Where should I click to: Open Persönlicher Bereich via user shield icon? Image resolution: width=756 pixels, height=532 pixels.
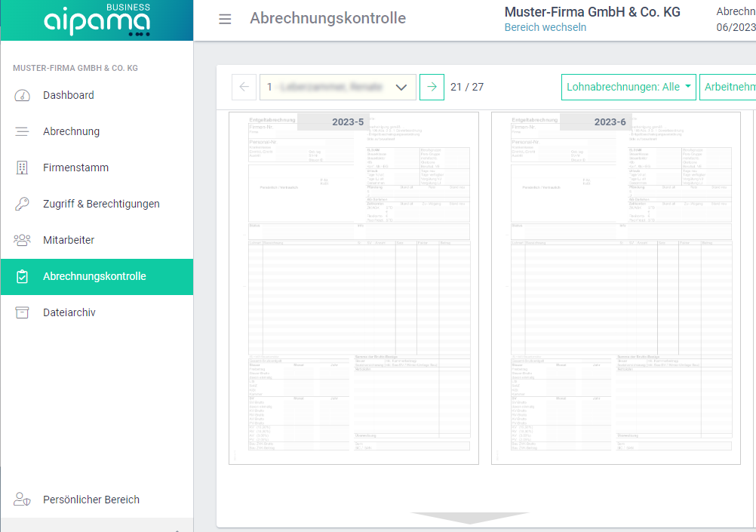point(22,500)
